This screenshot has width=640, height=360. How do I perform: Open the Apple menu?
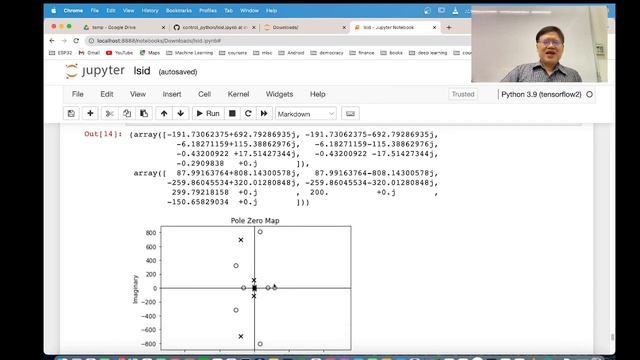[x=53, y=11]
